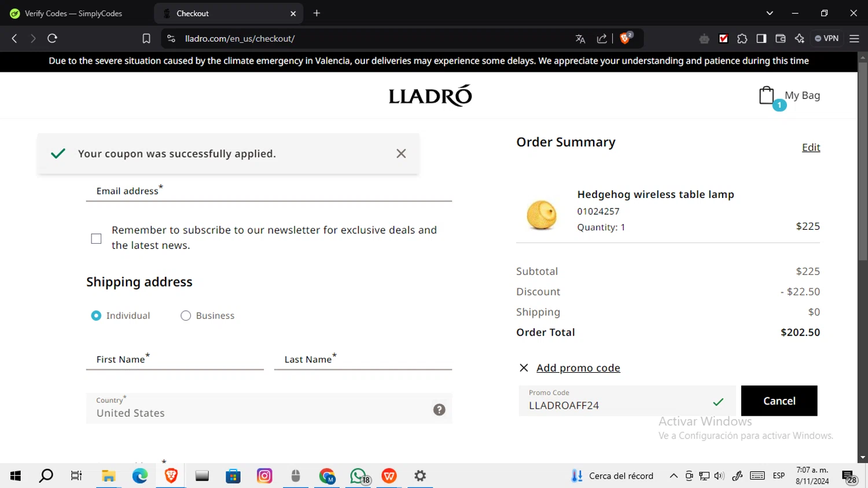
Task: Click the Last Name field
Action: [x=363, y=359]
